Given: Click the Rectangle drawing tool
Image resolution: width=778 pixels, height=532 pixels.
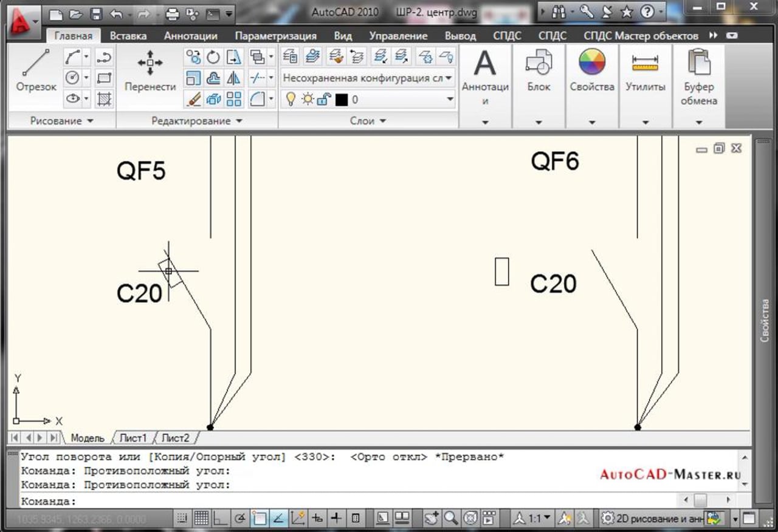Looking at the screenshot, I should (x=105, y=78).
